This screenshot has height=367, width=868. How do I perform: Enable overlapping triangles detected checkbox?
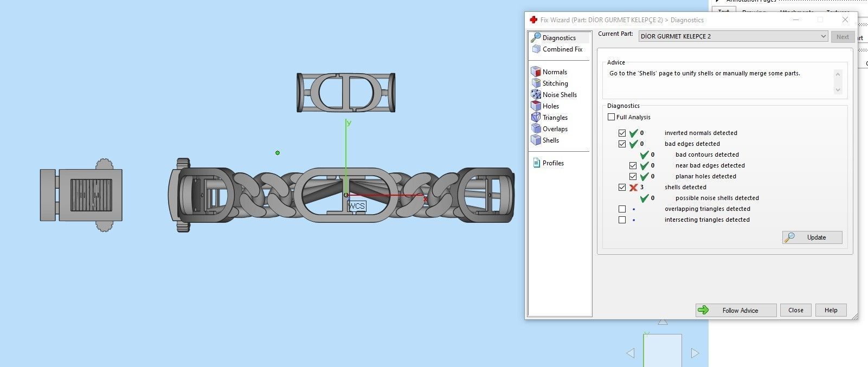(x=622, y=209)
